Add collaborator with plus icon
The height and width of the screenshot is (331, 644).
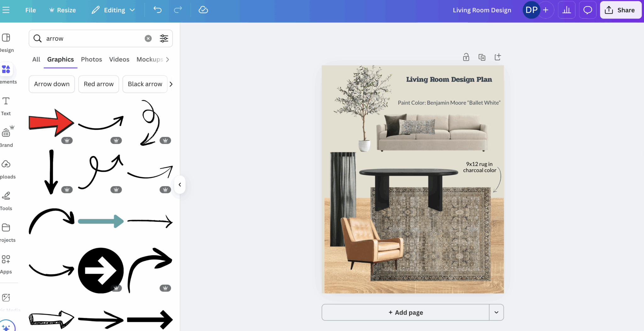pos(546,10)
